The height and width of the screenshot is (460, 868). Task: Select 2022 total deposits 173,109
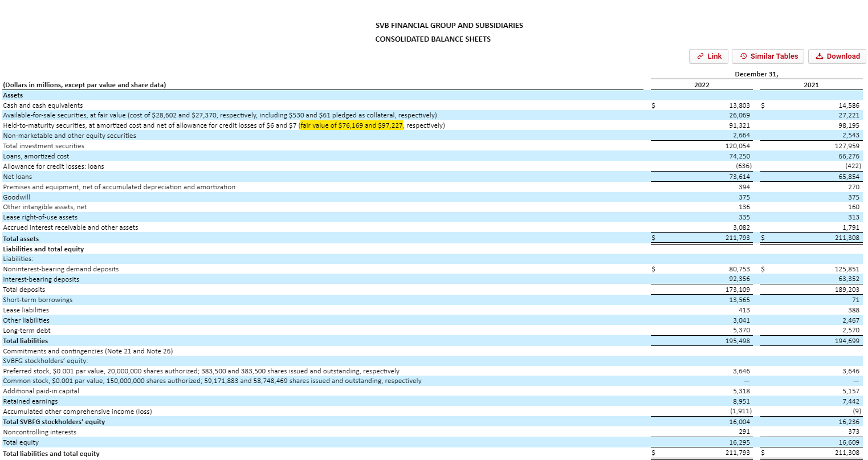pos(737,290)
